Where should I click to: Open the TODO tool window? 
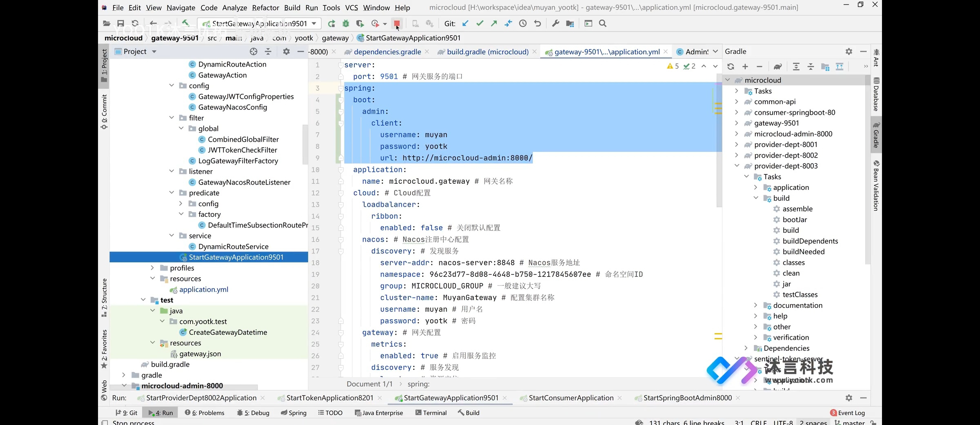pos(330,413)
